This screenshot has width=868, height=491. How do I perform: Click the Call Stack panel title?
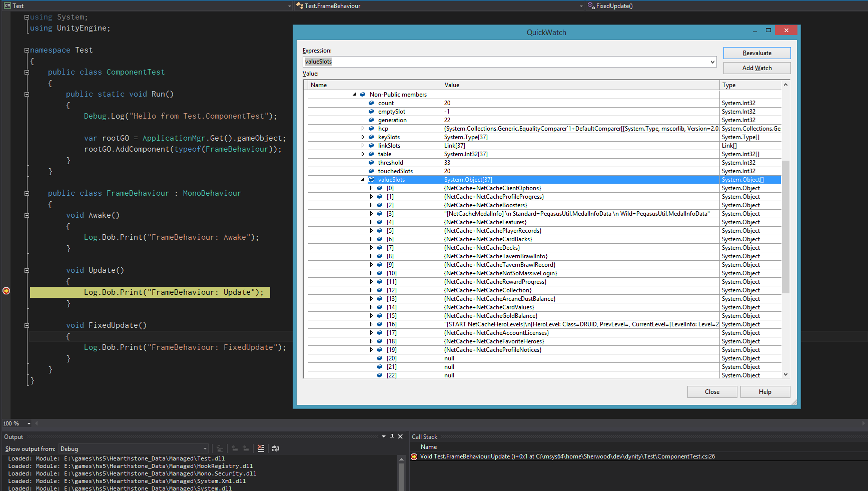424,437
